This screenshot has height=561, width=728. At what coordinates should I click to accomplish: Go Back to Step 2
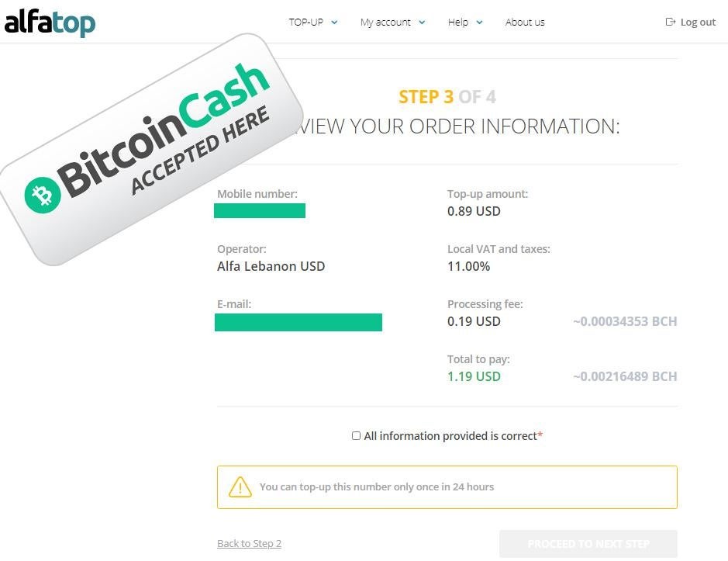tap(250, 543)
